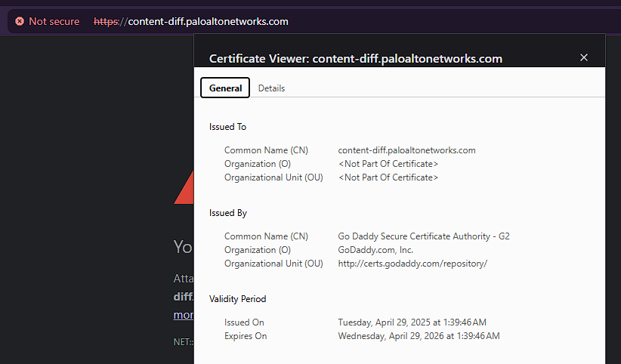Click the red Not secure warning icon
Image resolution: width=621 pixels, height=364 pixels.
[x=20, y=21]
